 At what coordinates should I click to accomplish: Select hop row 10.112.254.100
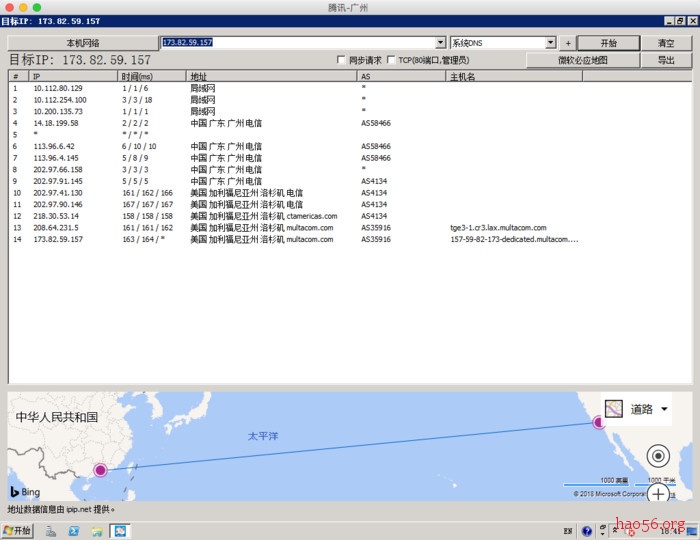click(x=350, y=100)
